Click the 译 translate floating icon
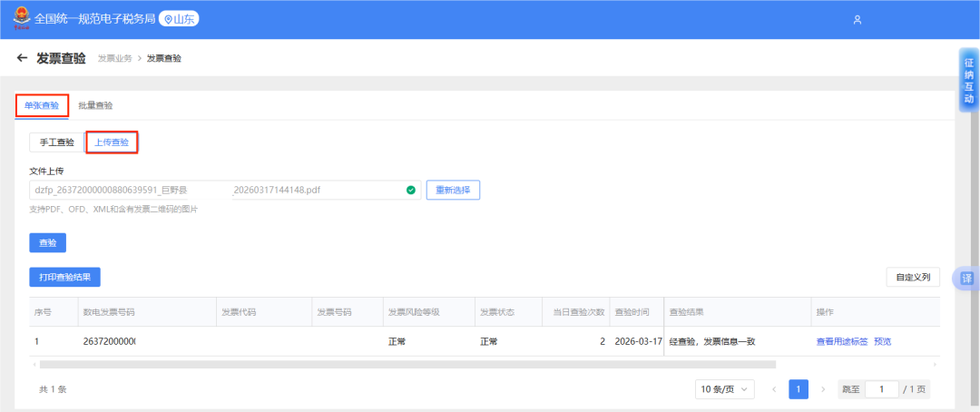Screen dimensions: 980x412 (966, 279)
